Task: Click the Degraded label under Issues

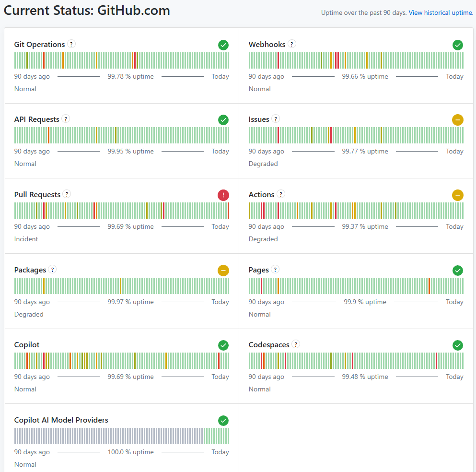Action: (263, 164)
